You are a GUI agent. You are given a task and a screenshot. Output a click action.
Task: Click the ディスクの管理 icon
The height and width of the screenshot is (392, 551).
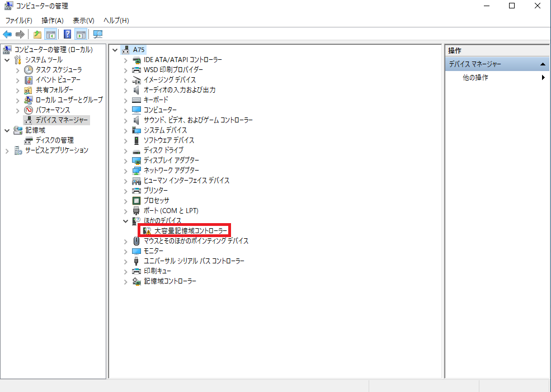28,140
